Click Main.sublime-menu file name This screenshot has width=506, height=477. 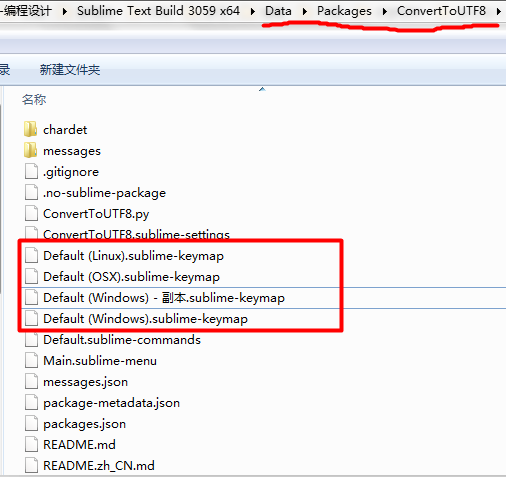click(x=100, y=361)
